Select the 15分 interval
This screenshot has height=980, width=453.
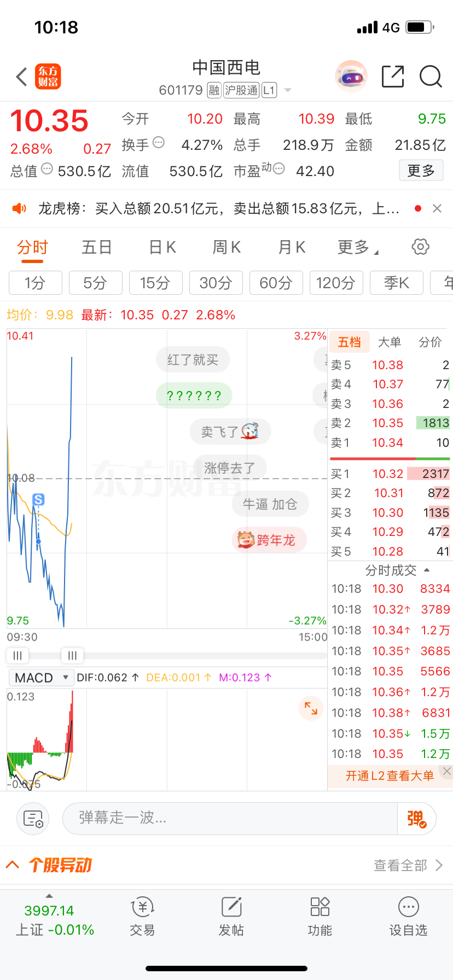click(156, 283)
